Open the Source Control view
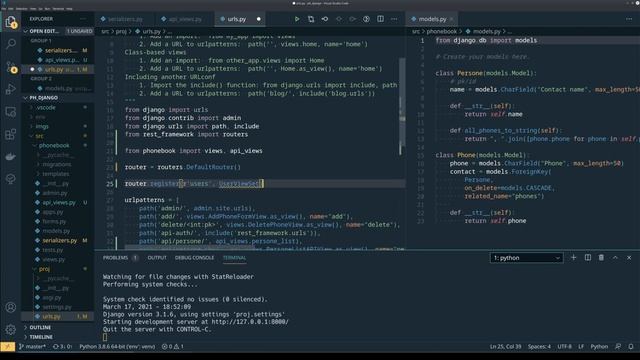This screenshot has width=640, height=360. point(11,67)
